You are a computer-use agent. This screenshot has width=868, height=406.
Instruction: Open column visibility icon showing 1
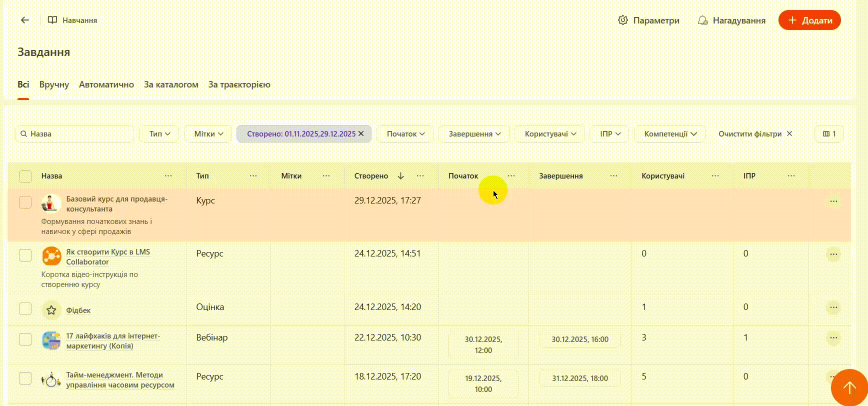[829, 134]
